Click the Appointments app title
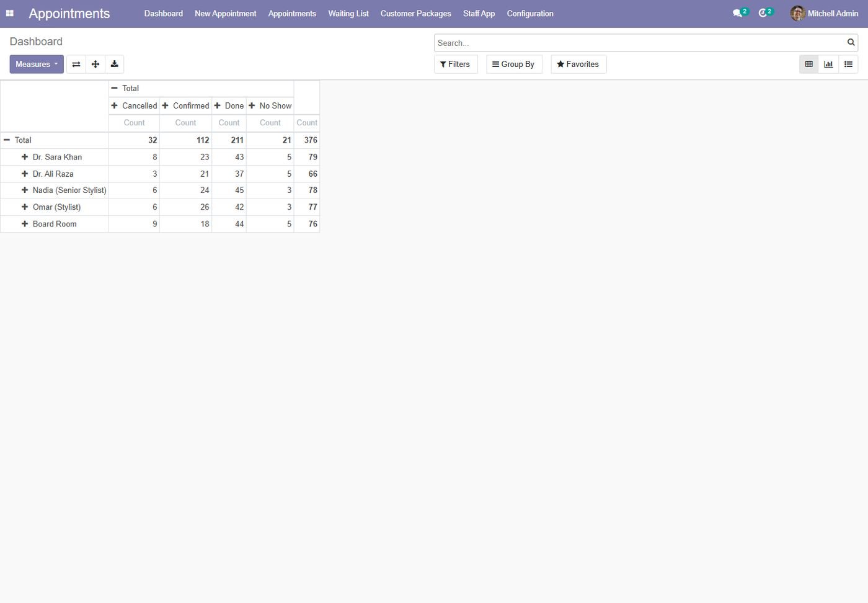The width and height of the screenshot is (868, 603). 69,13
